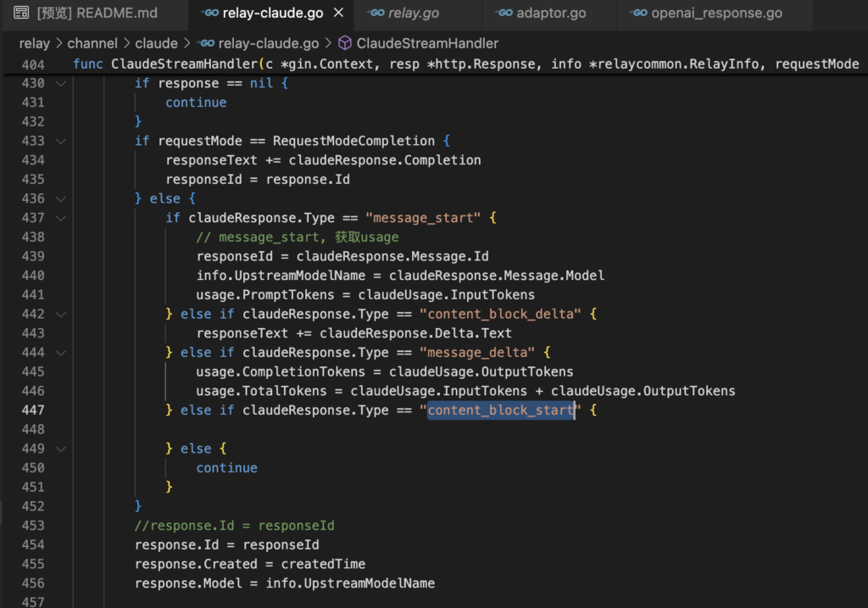This screenshot has height=608, width=868.
Task: Click "claudeResponse.Completion" on line 434
Action: [x=385, y=160]
